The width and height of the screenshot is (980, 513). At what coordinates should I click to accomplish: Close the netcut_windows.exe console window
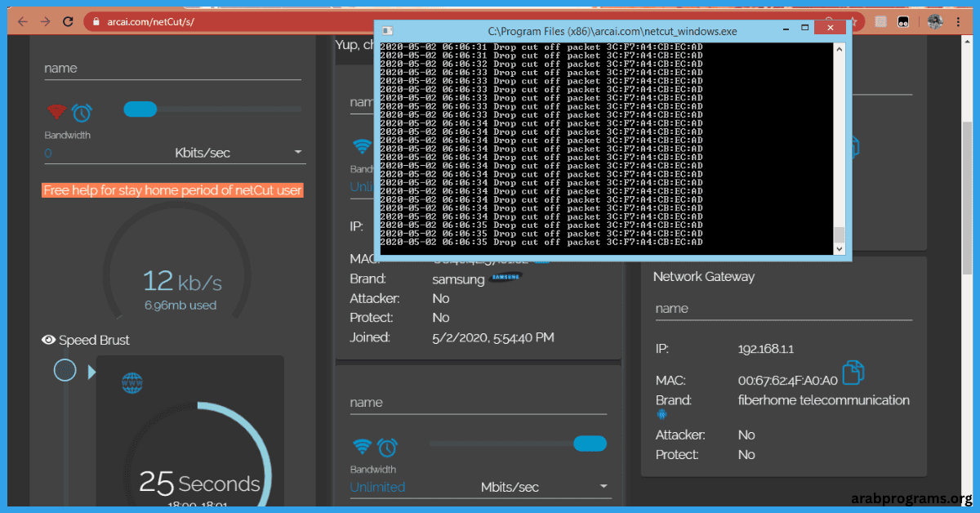tap(831, 29)
